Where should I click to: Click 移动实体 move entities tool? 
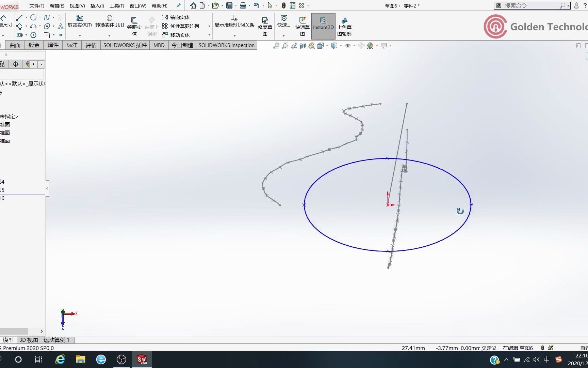pyautogui.click(x=180, y=35)
